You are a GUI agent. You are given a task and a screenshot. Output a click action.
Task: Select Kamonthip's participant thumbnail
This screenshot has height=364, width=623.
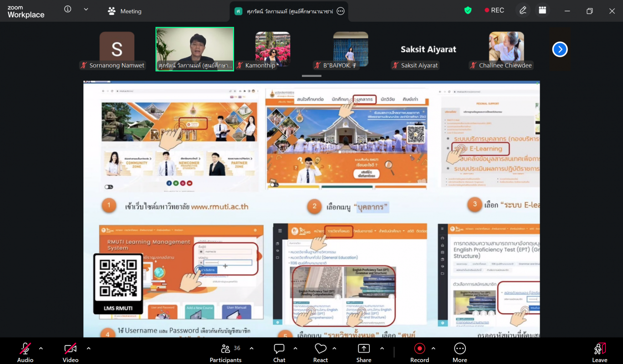pyautogui.click(x=273, y=49)
